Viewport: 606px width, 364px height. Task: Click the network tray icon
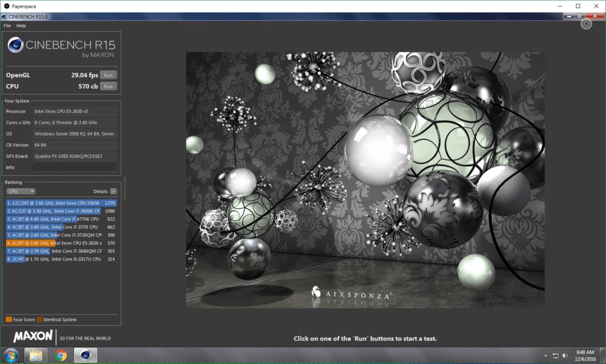tap(555, 356)
